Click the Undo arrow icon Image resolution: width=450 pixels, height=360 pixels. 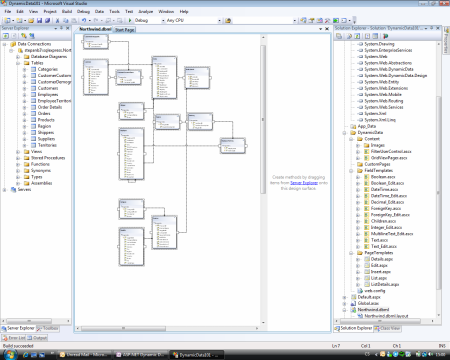pyautogui.click(x=84, y=20)
